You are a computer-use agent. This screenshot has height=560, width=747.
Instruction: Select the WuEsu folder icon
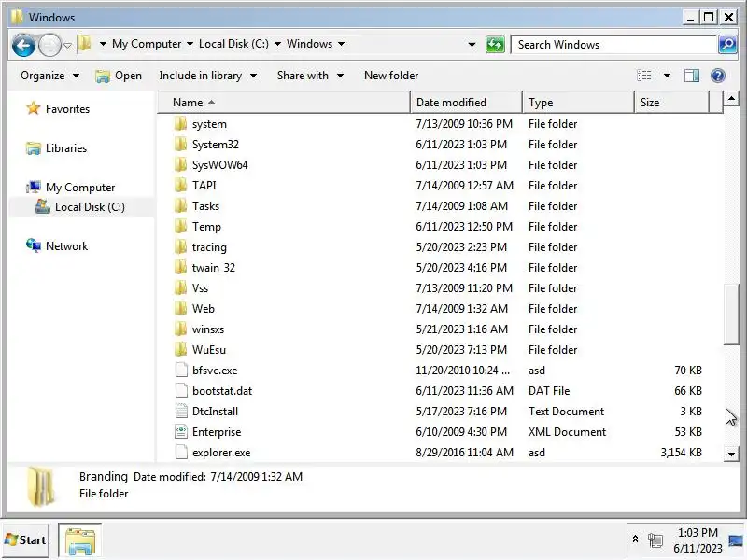(181, 349)
